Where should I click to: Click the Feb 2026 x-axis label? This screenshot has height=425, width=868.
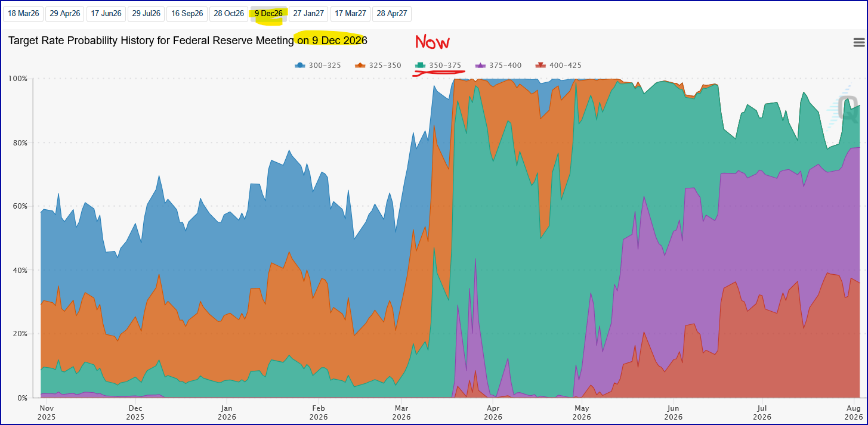tap(318, 412)
